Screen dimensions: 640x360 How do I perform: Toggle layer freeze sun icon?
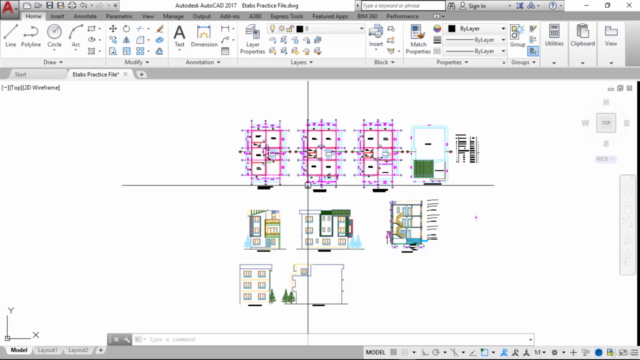(281, 29)
